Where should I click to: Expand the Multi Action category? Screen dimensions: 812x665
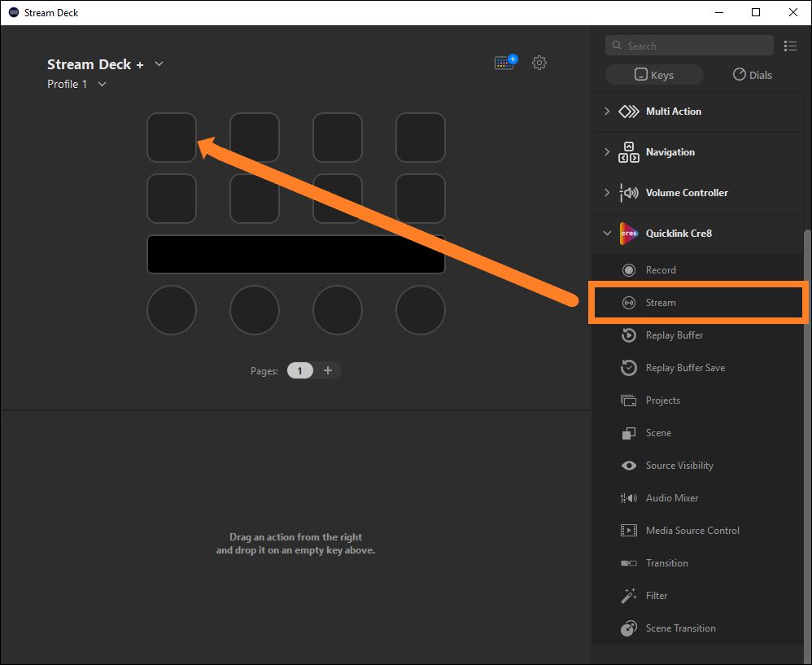[607, 112]
